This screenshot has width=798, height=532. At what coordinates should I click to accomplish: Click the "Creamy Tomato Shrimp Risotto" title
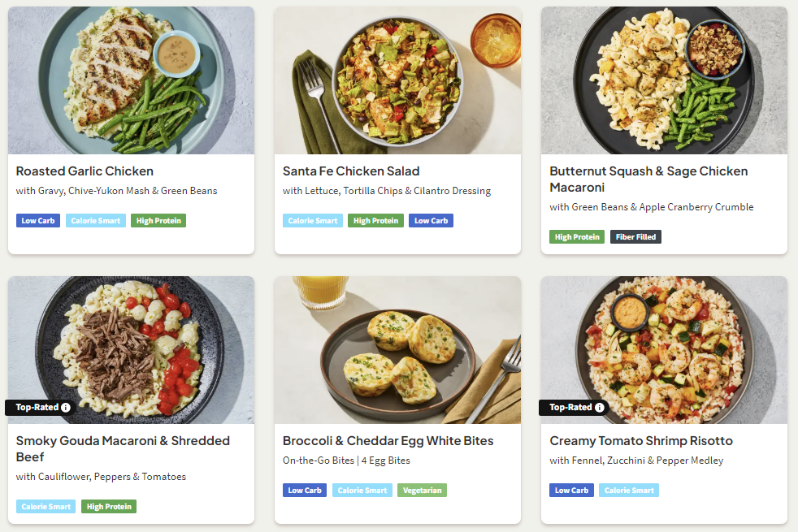640,441
